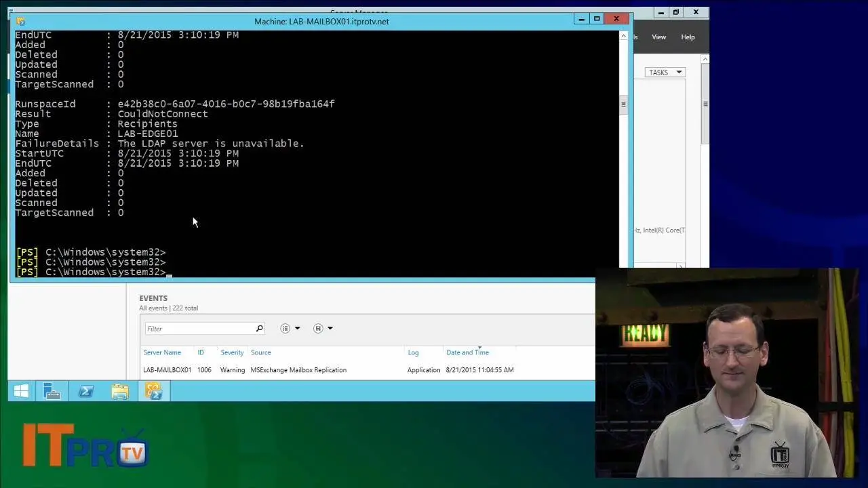Sort events by Log column
This screenshot has width=868, height=488.
coord(413,352)
